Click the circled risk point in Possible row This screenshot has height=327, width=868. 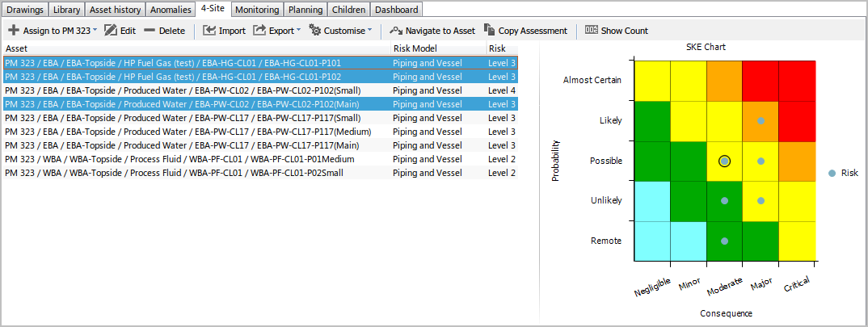pos(725,161)
